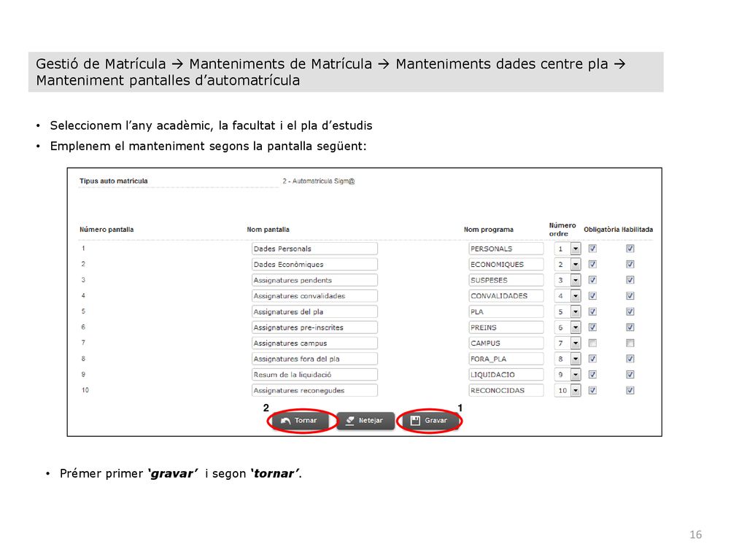Click the Assignatures pre-inscrites name field

point(314,327)
